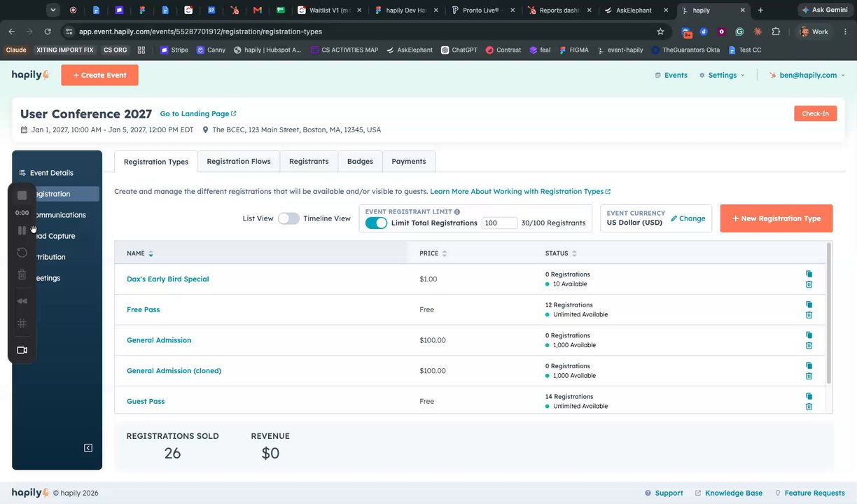The height and width of the screenshot is (504, 857).
Task: Switch to the Registration Flows tab
Action: coord(239,161)
